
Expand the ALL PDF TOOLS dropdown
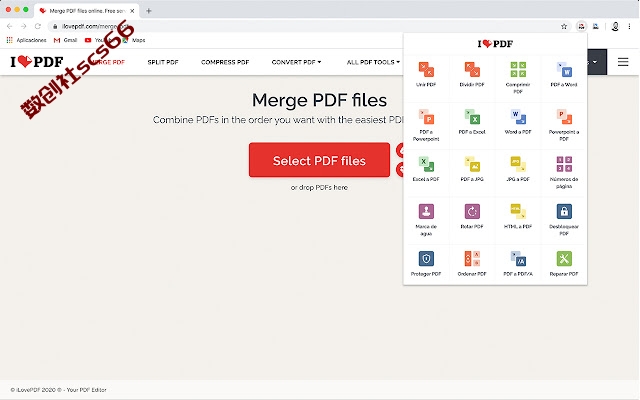coord(373,62)
